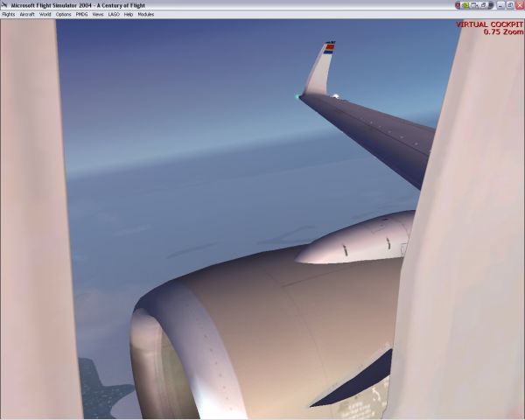Close the Flight Simulator window

tap(519, 5)
